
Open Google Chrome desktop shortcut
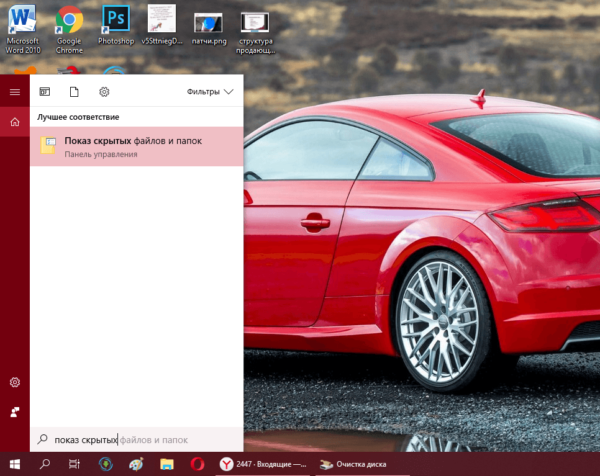coord(69,30)
